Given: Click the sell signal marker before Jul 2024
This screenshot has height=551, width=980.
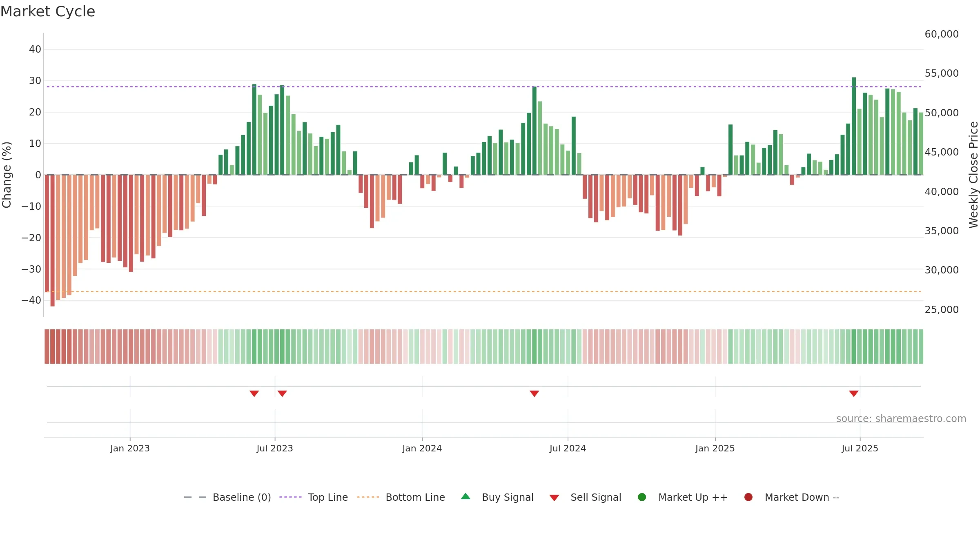Looking at the screenshot, I should point(534,393).
